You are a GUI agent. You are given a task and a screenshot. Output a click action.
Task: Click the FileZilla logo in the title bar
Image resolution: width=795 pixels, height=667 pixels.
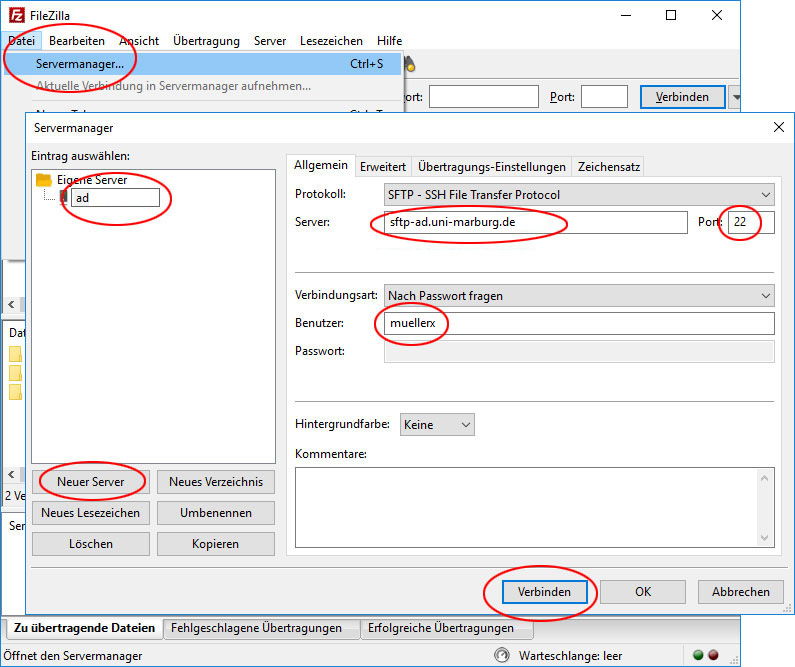17,16
